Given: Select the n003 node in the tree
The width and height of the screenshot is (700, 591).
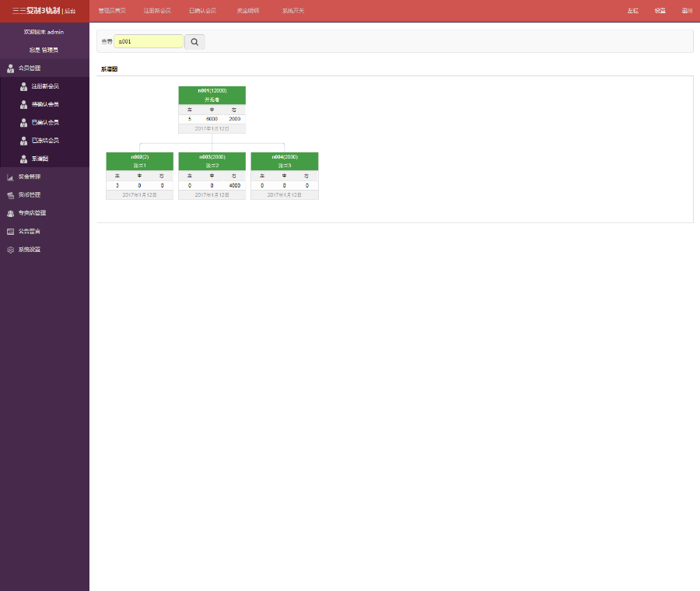Looking at the screenshot, I should (212, 157).
